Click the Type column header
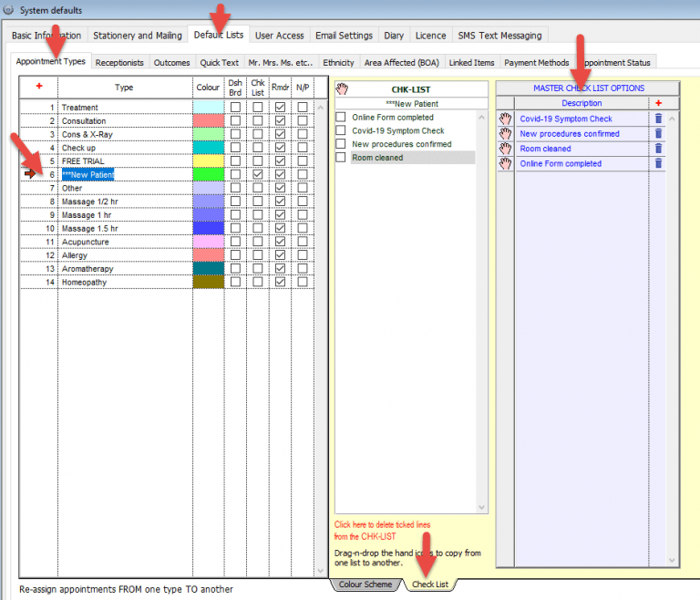The image size is (700, 600). tap(124, 88)
